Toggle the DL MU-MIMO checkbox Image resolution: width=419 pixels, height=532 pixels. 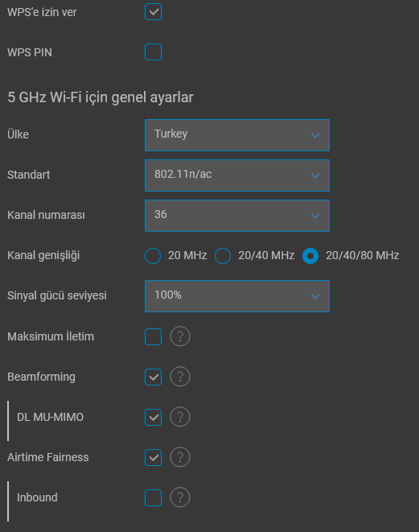(154, 417)
